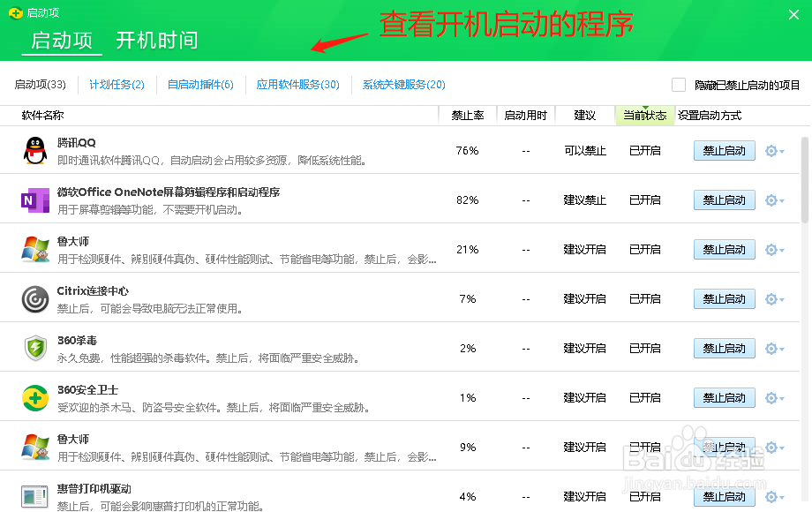Open the 计划任务(2) sub-tab
The width and height of the screenshot is (812, 512).
[117, 85]
